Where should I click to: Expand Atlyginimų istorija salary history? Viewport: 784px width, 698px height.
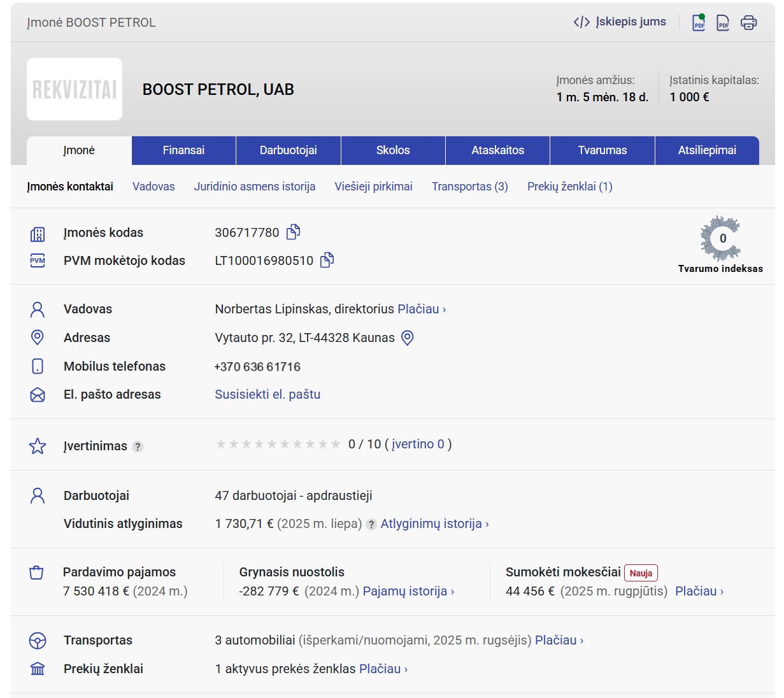pyautogui.click(x=434, y=523)
